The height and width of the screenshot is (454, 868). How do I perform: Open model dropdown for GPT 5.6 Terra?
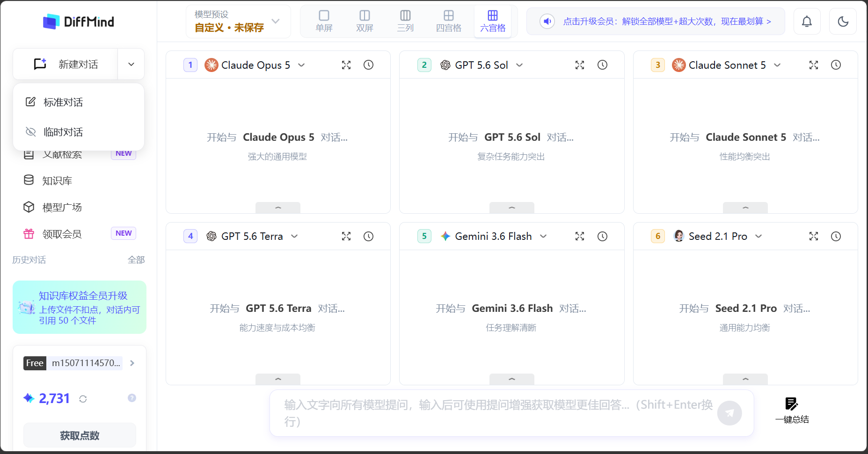tap(294, 236)
